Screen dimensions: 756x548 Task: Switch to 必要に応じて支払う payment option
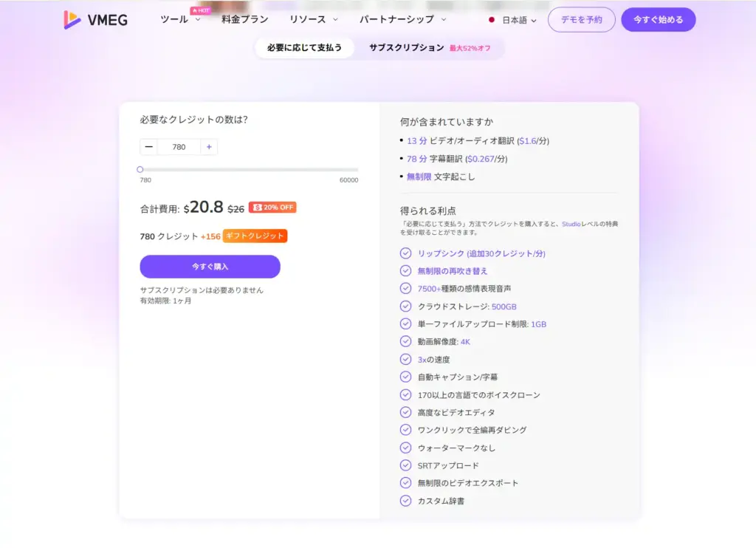click(x=304, y=48)
